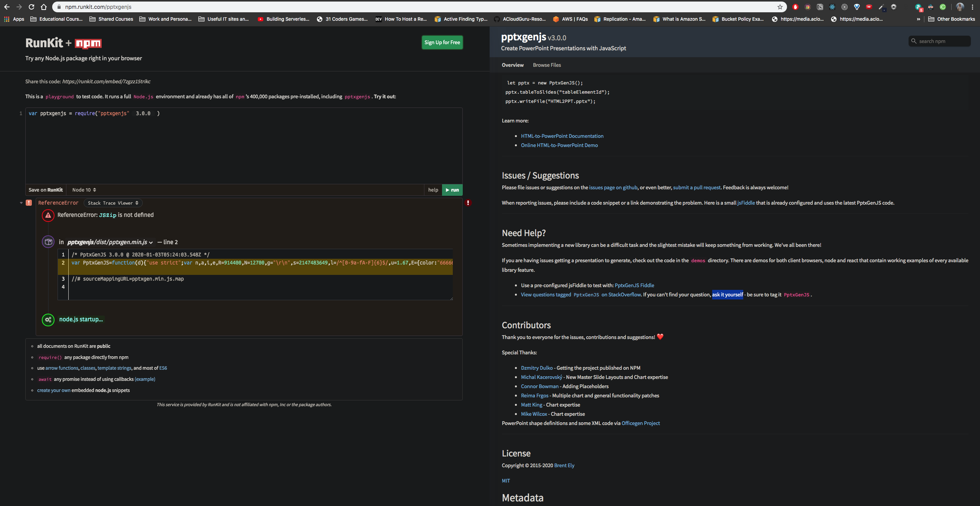The image size is (980, 506).
Task: Click the search magnifier in the npm search box
Action: [914, 41]
